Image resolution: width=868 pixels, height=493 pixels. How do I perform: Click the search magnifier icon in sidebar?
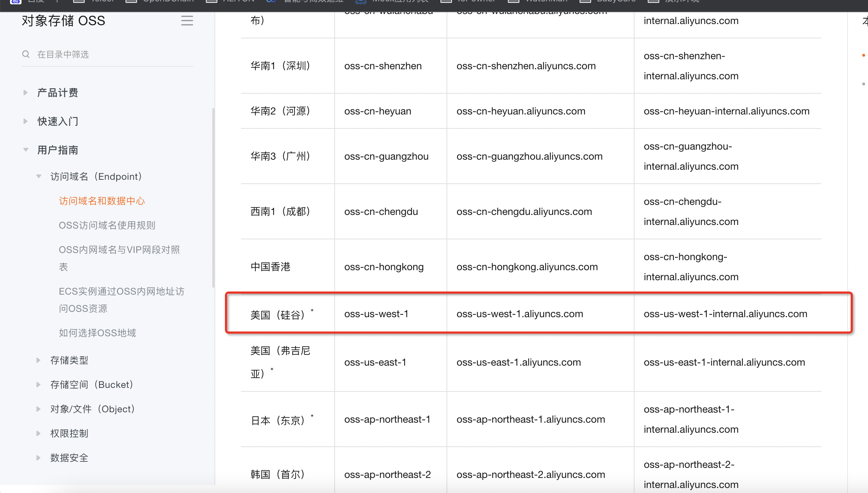point(26,54)
